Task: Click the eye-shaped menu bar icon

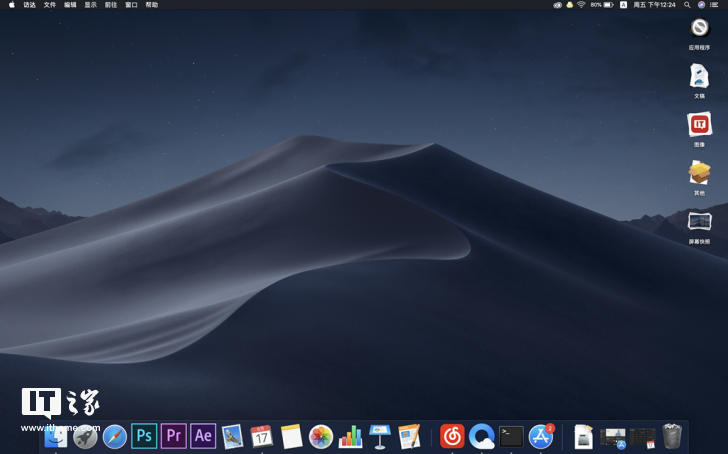Action: tap(558, 5)
